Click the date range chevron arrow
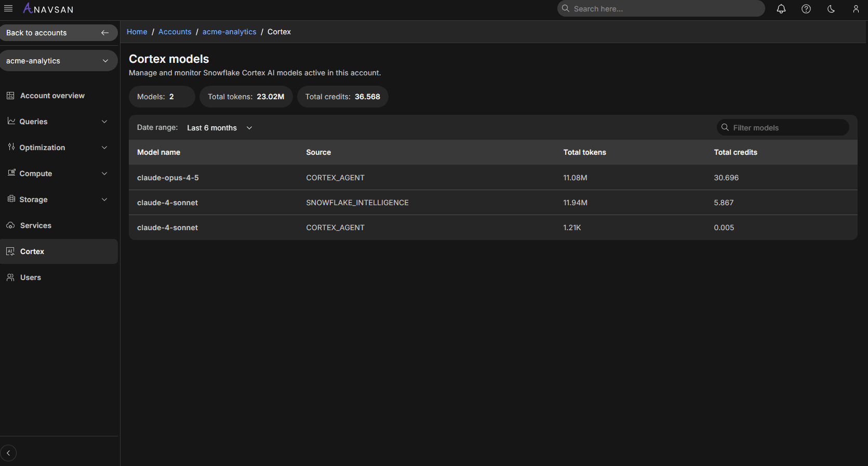 click(249, 128)
